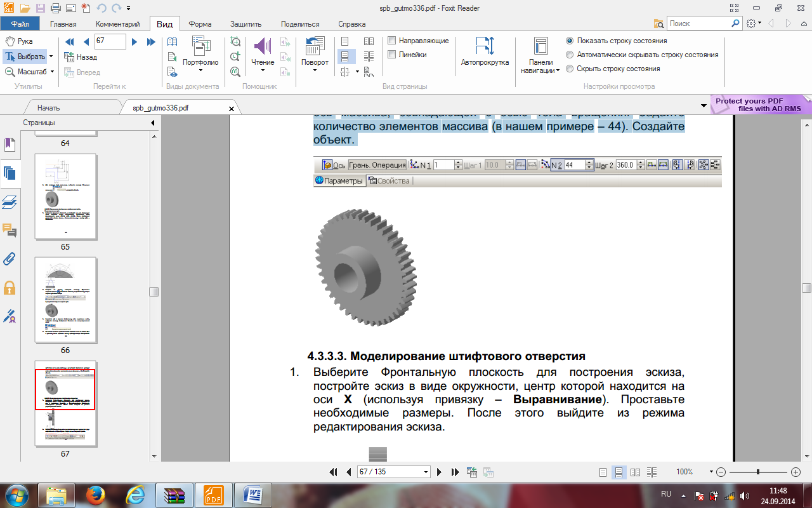Open the signatures panel in the sidebar
This screenshot has width=812, height=508.
10,315
